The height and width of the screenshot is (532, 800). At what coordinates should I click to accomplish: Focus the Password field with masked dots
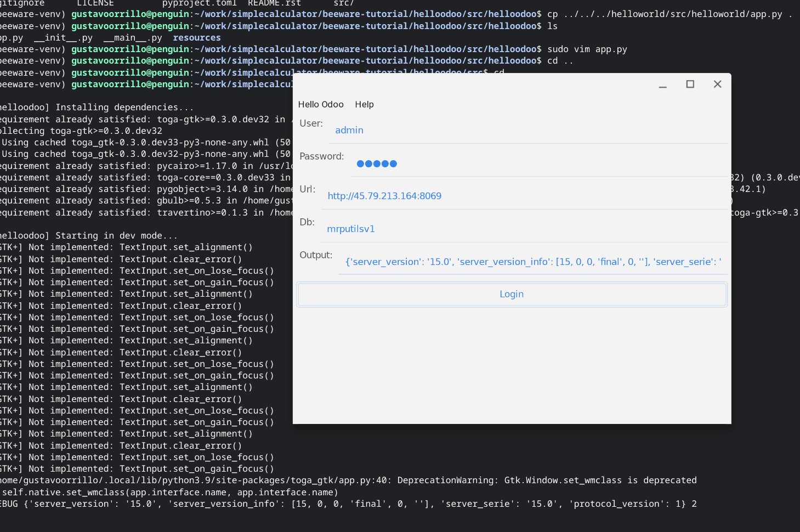point(539,163)
